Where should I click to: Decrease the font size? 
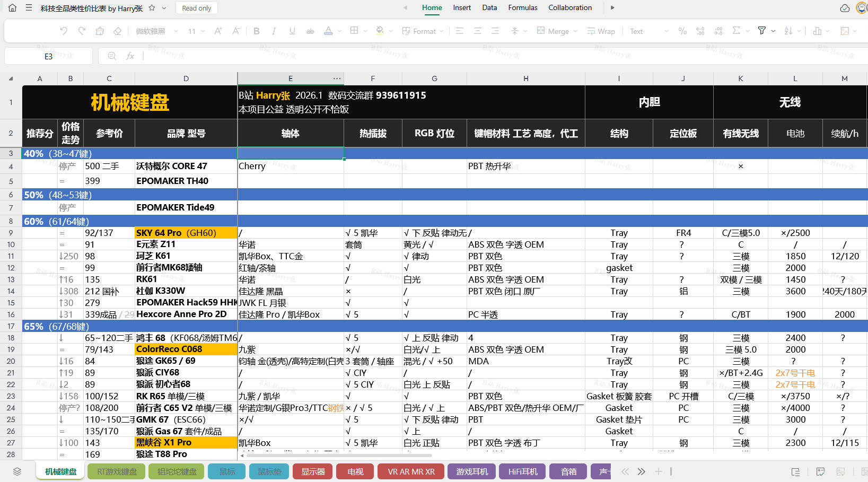coord(236,31)
